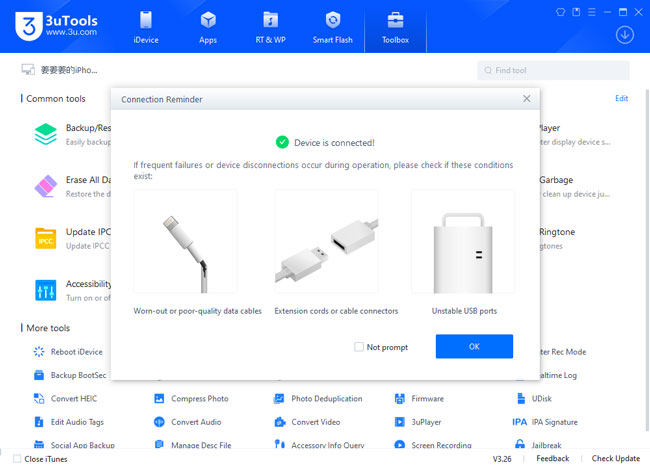
Task: Launch the 3uPlayer icon
Action: click(400, 422)
